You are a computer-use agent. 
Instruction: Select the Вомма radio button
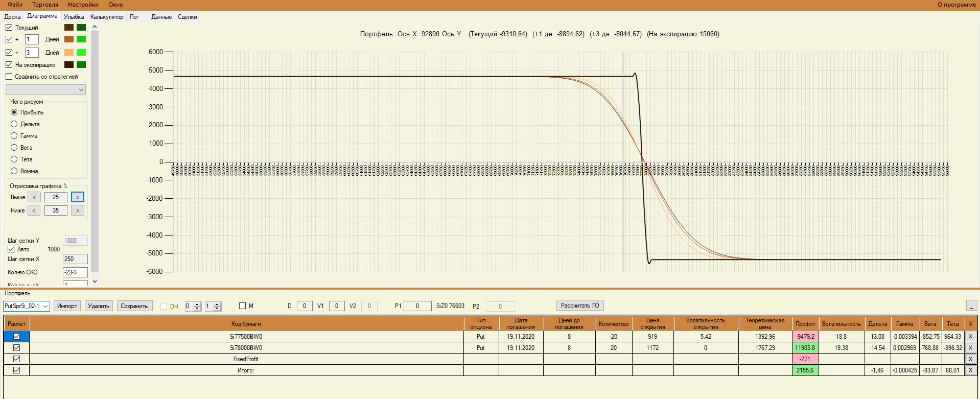(14, 171)
